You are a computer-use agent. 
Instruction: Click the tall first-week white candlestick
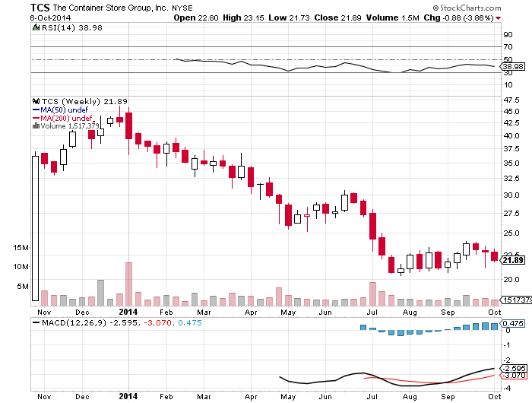[35, 228]
